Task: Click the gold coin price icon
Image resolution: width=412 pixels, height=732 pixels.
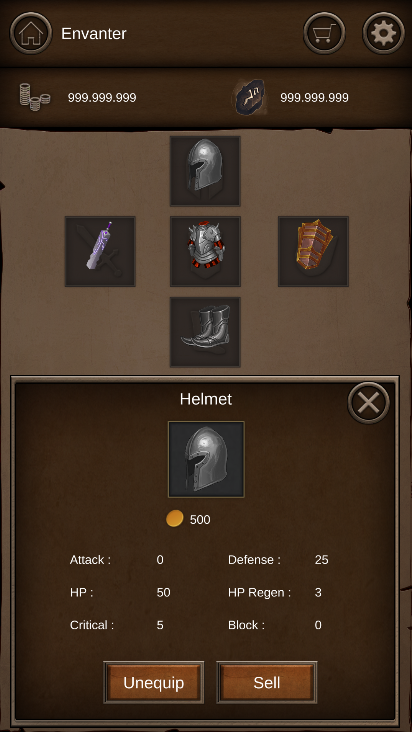Action: (x=175, y=519)
